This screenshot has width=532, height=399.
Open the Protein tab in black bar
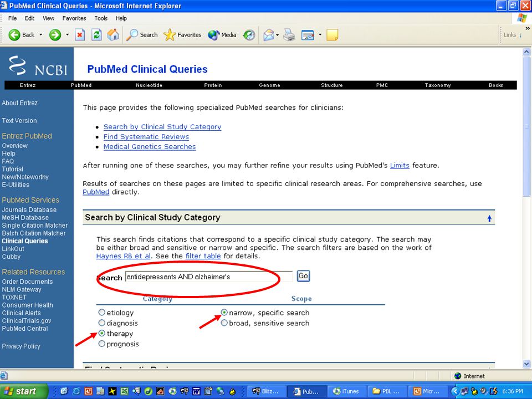point(213,85)
